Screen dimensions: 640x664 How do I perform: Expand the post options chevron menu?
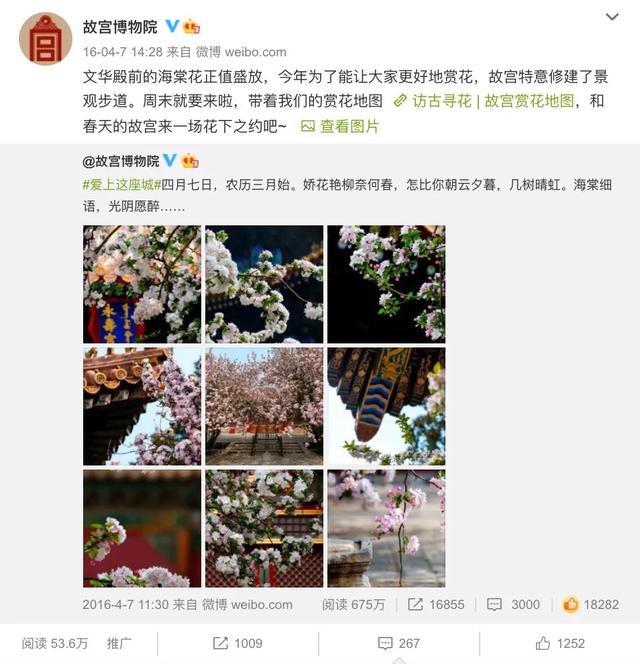612,17
